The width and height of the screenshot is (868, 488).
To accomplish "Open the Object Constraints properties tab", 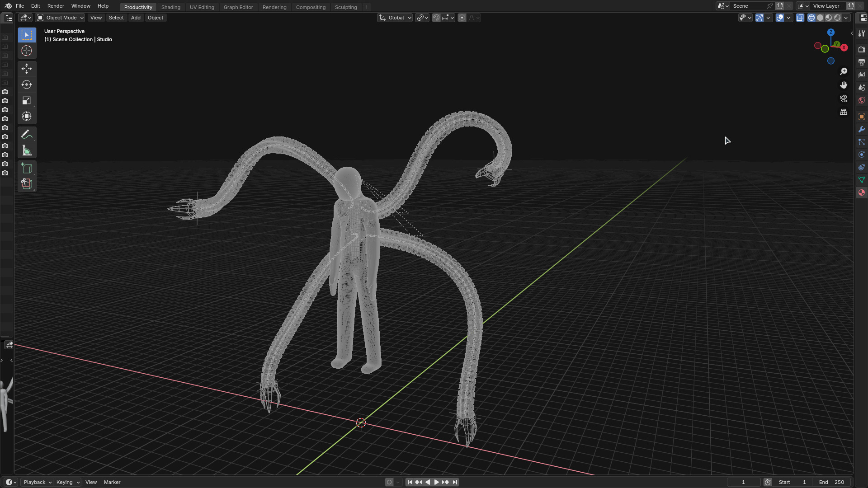I will point(862,167).
